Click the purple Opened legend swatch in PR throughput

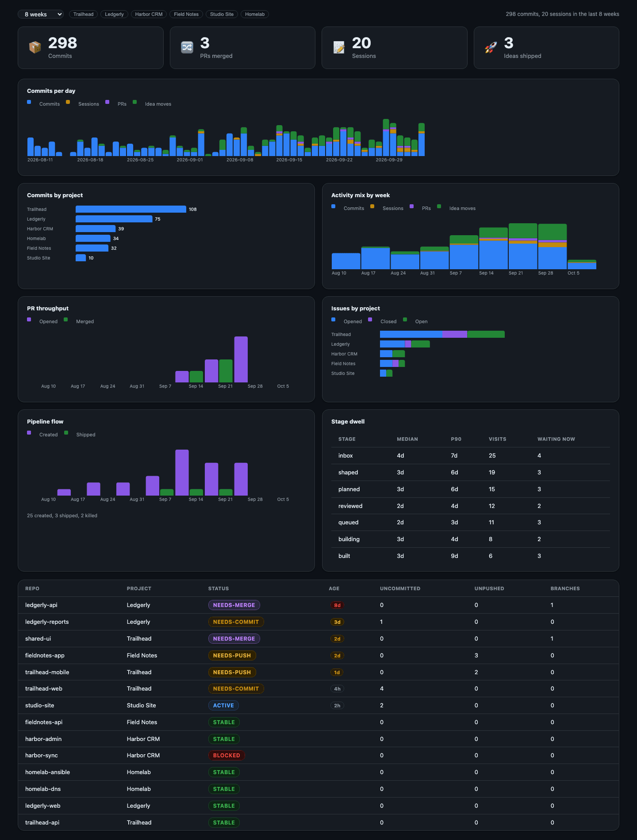[x=29, y=320]
